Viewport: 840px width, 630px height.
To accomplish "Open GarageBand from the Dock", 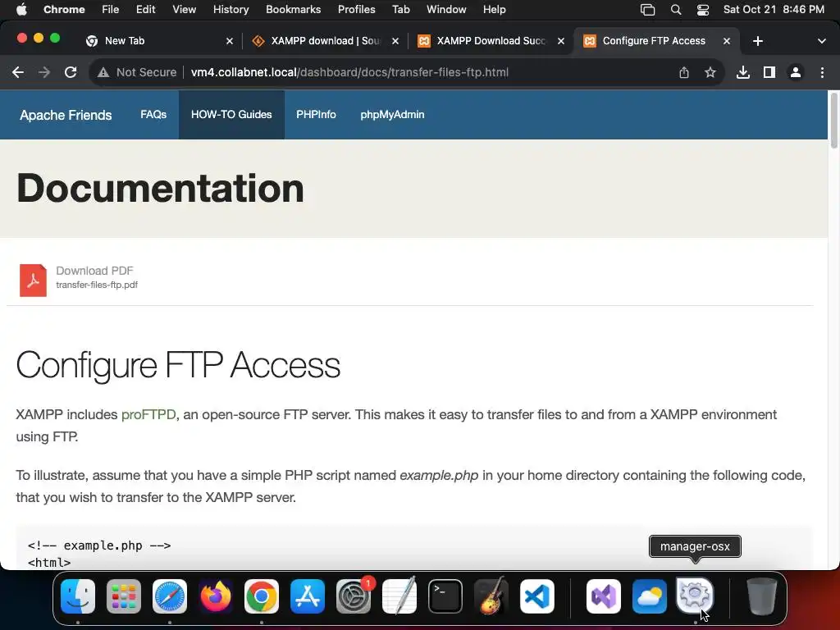I will pyautogui.click(x=491, y=596).
